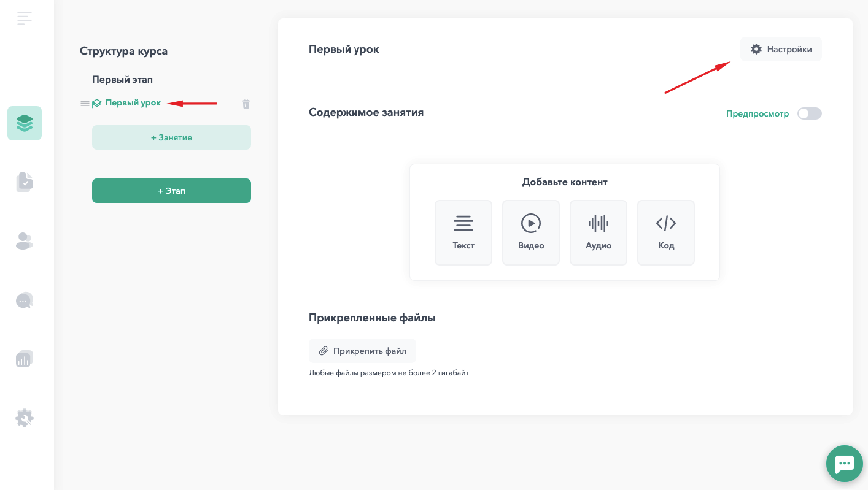Screen dimensions: 868x490
Task: Click the + Занятие button
Action: click(171, 137)
